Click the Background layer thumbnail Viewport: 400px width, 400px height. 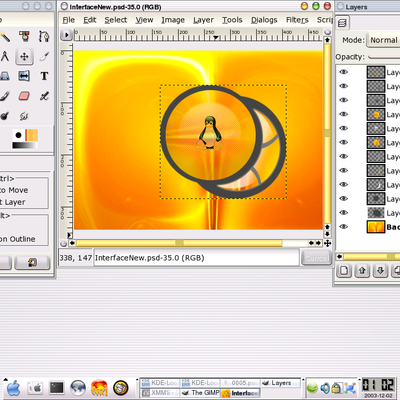376,227
